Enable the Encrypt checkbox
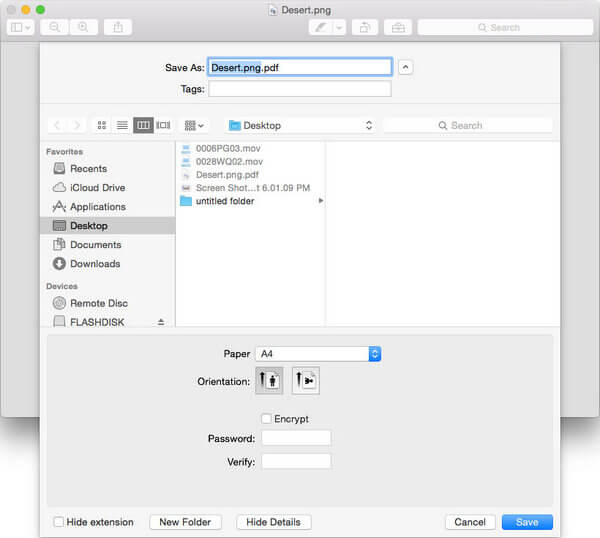The image size is (600, 538). [266, 419]
